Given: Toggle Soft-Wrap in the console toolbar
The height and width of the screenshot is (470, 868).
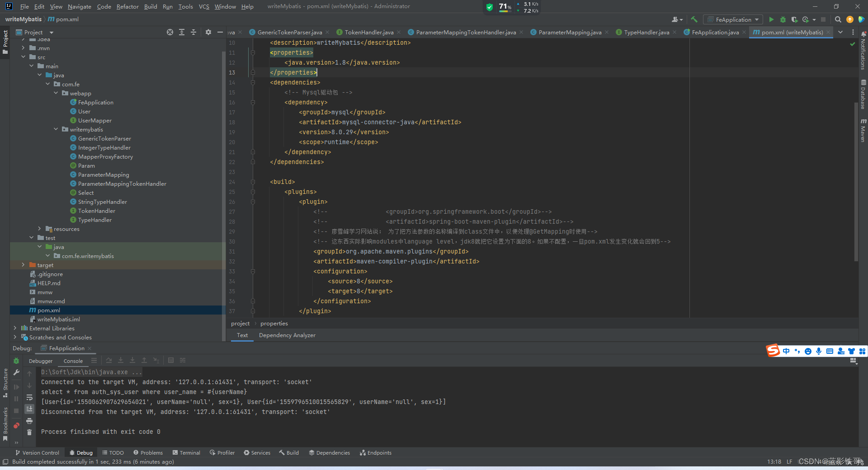Looking at the screenshot, I should [29, 398].
